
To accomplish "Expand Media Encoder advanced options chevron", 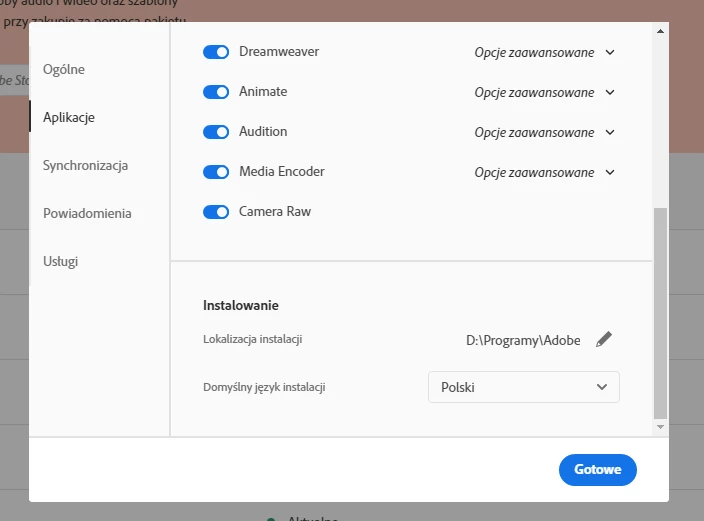I will point(610,172).
